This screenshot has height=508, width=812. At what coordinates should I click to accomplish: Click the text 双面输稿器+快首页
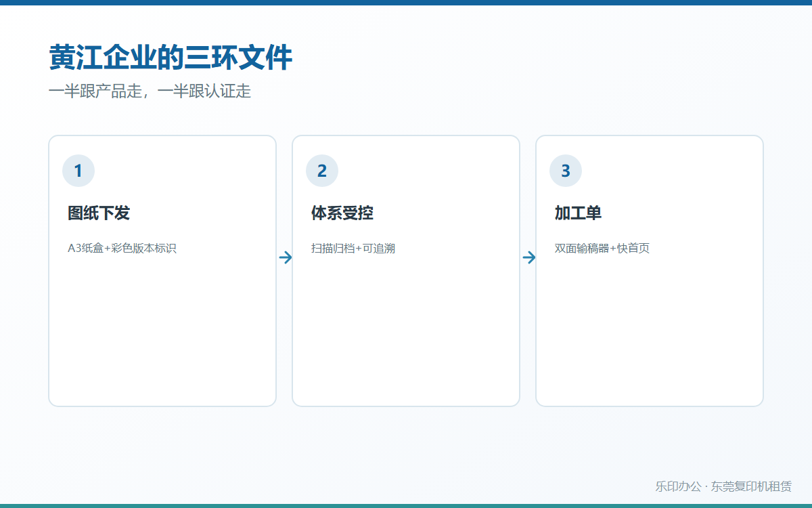click(x=602, y=248)
